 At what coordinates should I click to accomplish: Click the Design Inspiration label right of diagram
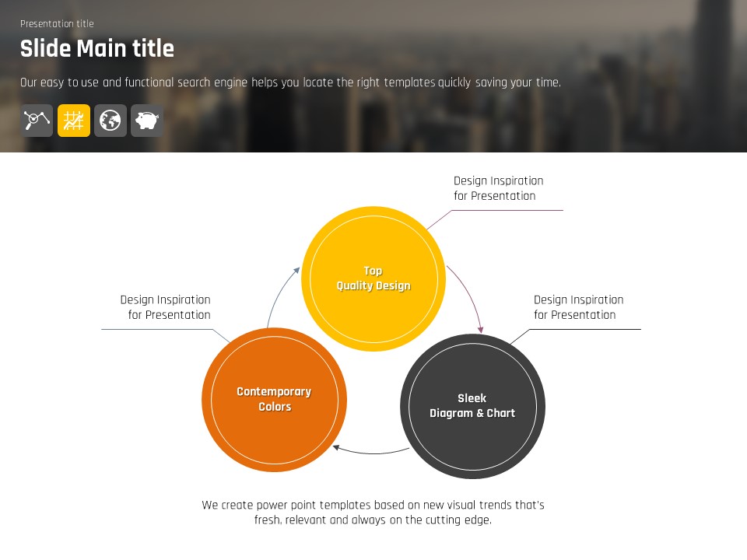tap(578, 307)
